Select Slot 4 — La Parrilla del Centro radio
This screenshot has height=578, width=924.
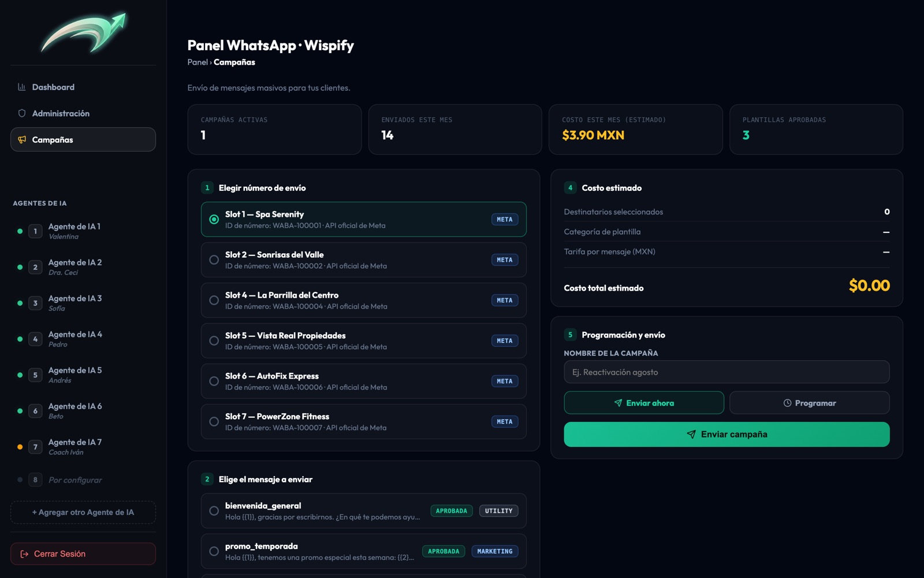pyautogui.click(x=214, y=301)
